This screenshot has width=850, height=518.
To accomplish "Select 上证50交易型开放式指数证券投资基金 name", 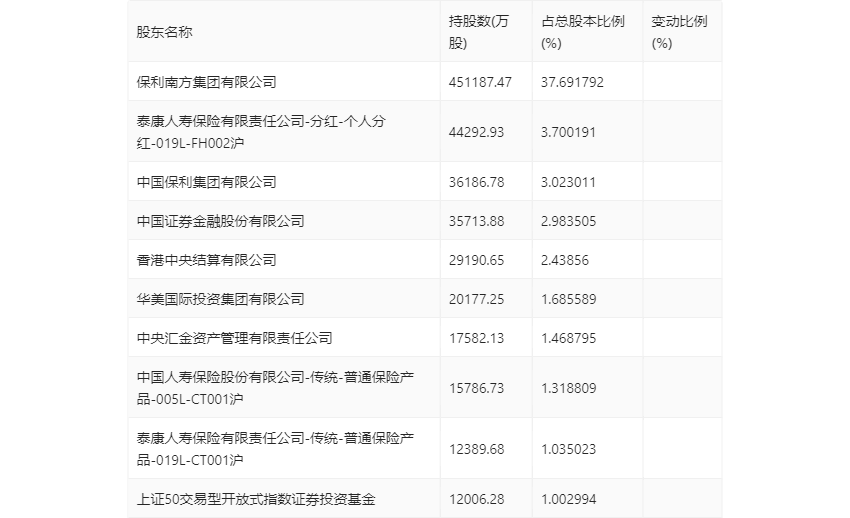I will pos(256,498).
